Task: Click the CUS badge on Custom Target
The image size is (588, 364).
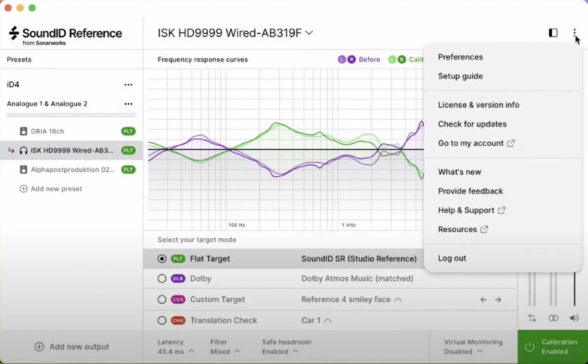Action: coord(178,299)
